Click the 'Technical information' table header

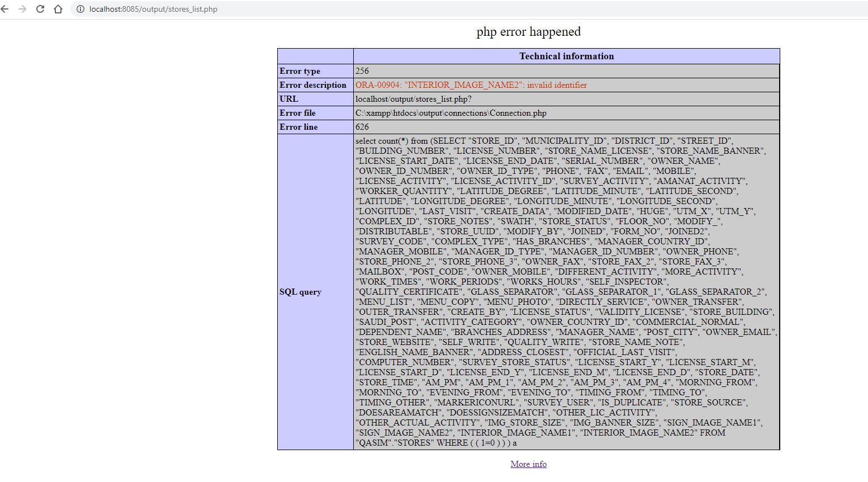(566, 56)
